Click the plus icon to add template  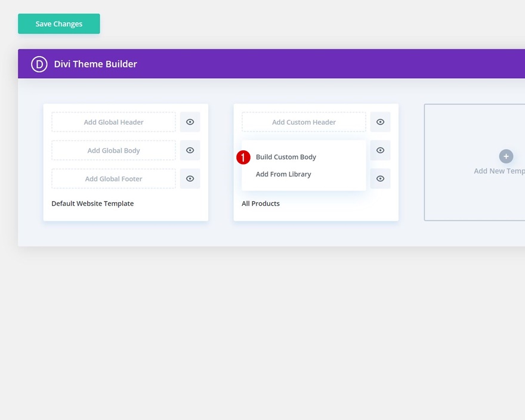(506, 156)
